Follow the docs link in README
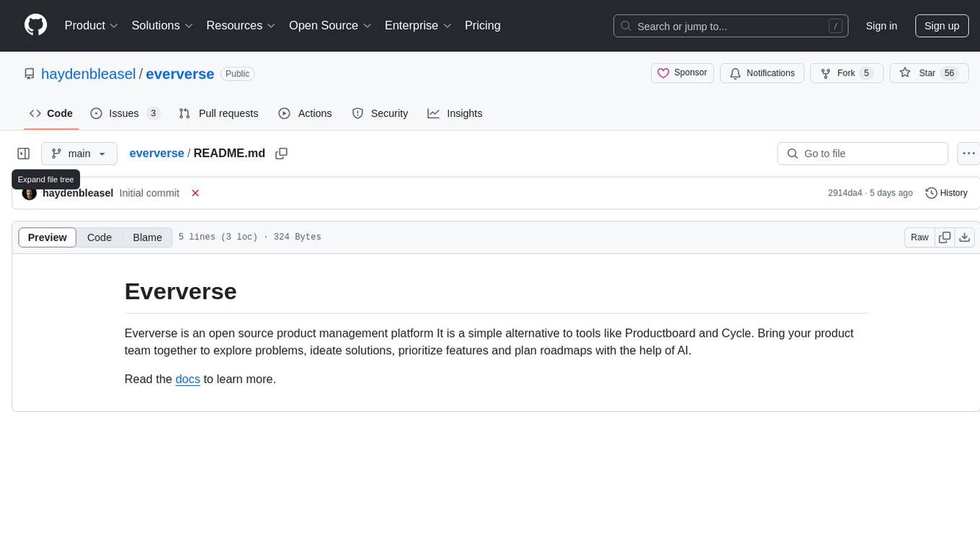The width and height of the screenshot is (980, 551). point(188,379)
